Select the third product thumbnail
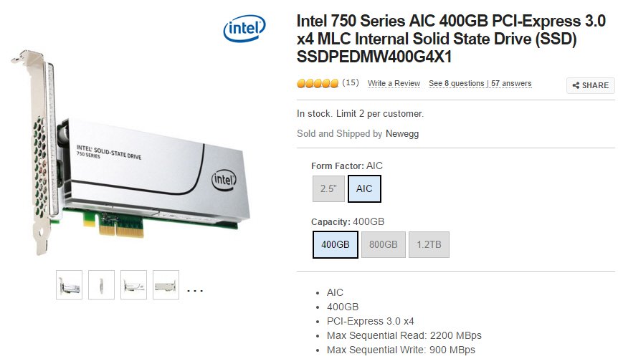 pyautogui.click(x=133, y=284)
